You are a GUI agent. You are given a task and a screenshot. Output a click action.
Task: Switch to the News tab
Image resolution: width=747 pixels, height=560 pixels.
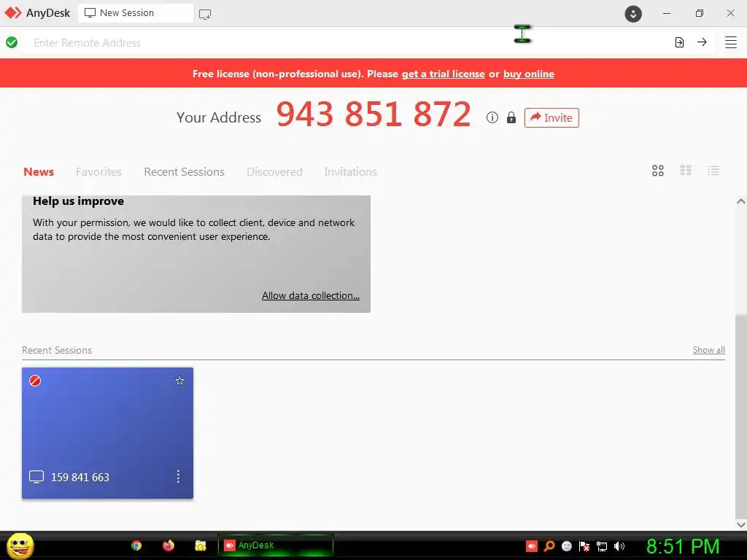click(x=39, y=172)
